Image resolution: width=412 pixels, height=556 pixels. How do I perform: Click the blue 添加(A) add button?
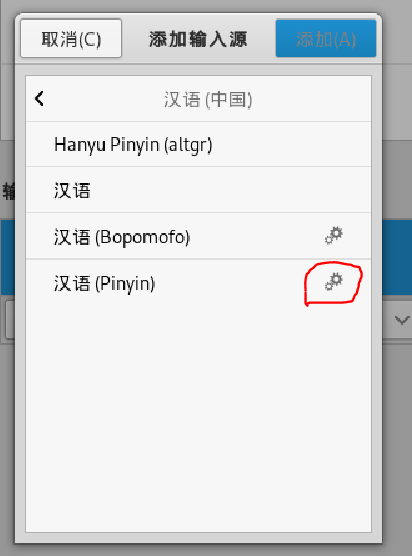click(326, 39)
